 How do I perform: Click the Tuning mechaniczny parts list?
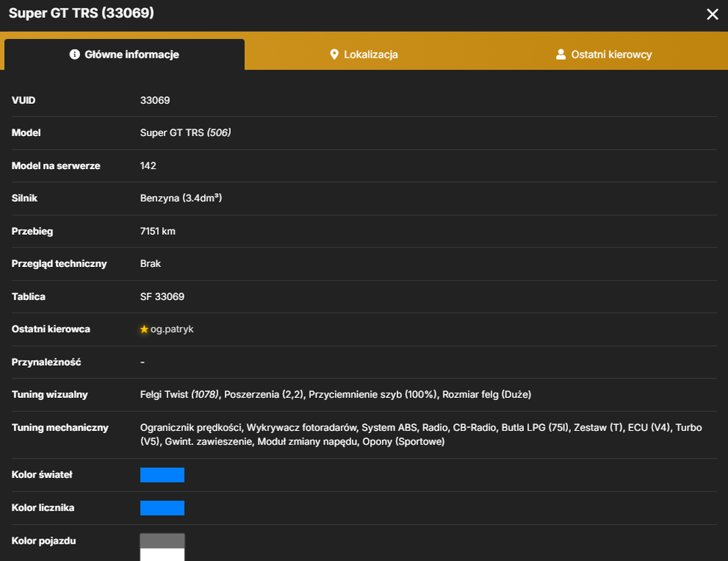[421, 435]
